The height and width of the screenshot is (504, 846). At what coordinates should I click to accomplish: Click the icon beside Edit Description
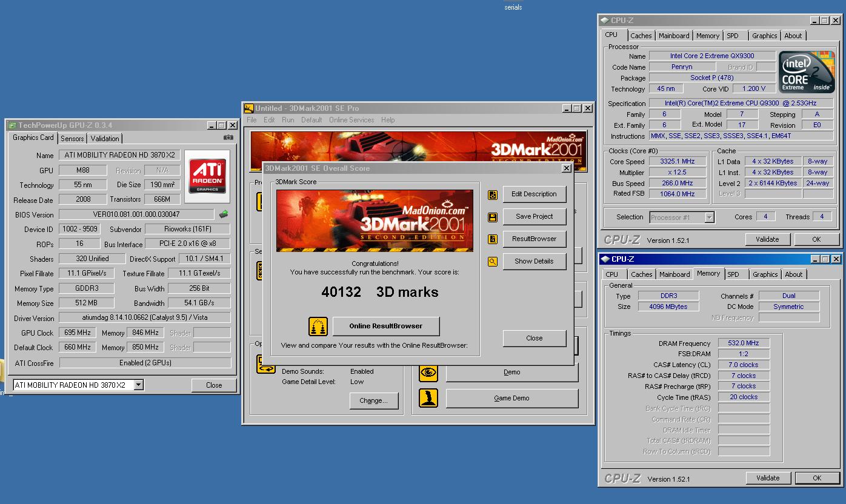point(493,194)
